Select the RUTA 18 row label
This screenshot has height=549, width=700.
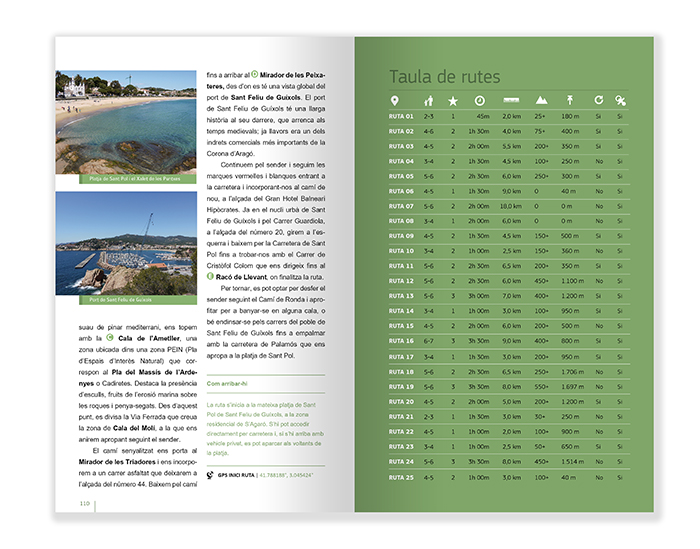pos(401,372)
